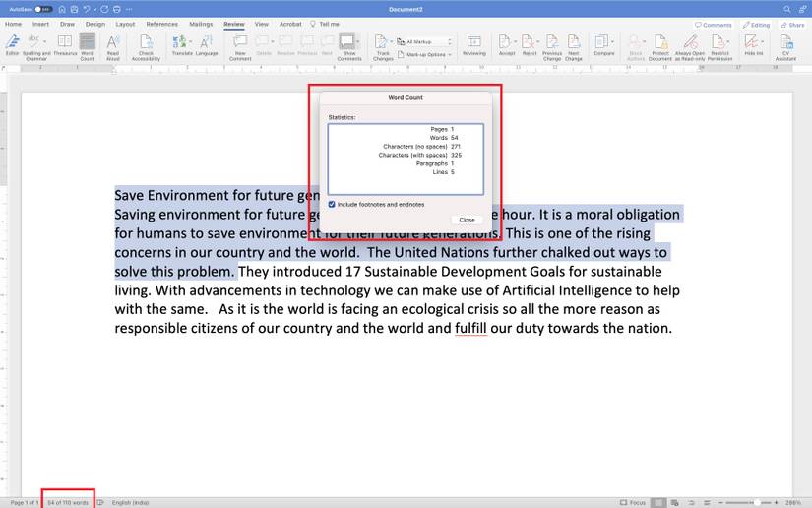This screenshot has height=508, width=812.
Task: Close the Word Count dialog
Action: tap(467, 221)
